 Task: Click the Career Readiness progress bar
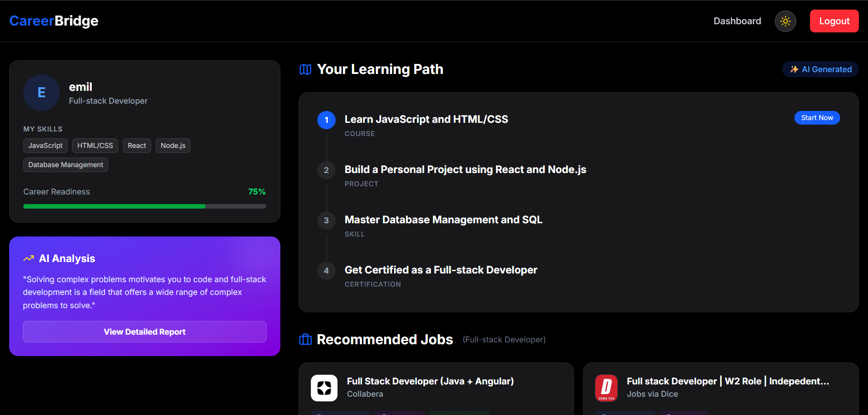(x=145, y=206)
